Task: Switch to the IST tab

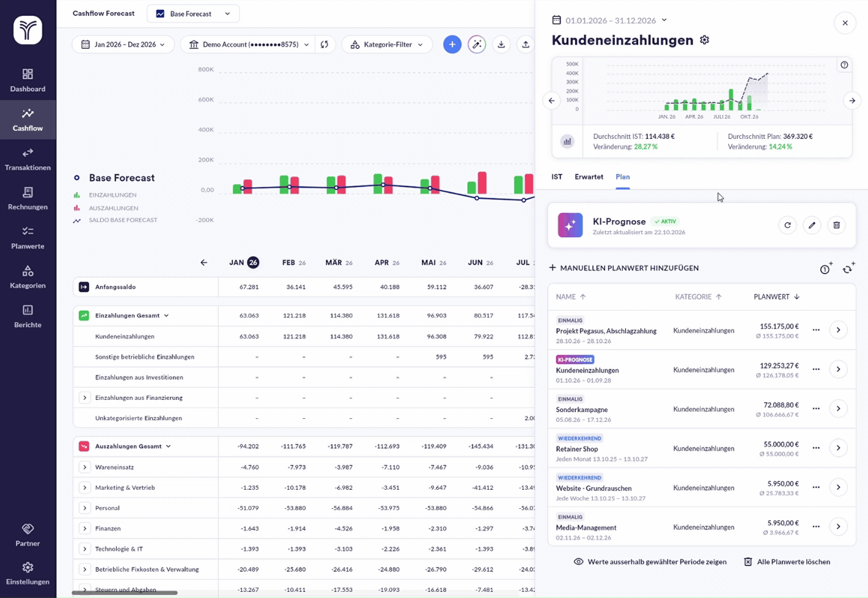Action: (x=557, y=177)
